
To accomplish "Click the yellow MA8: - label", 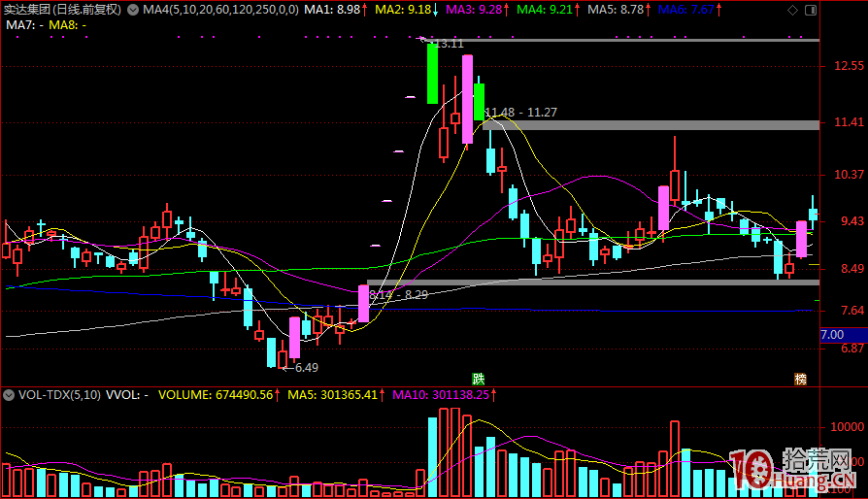I will click(68, 25).
